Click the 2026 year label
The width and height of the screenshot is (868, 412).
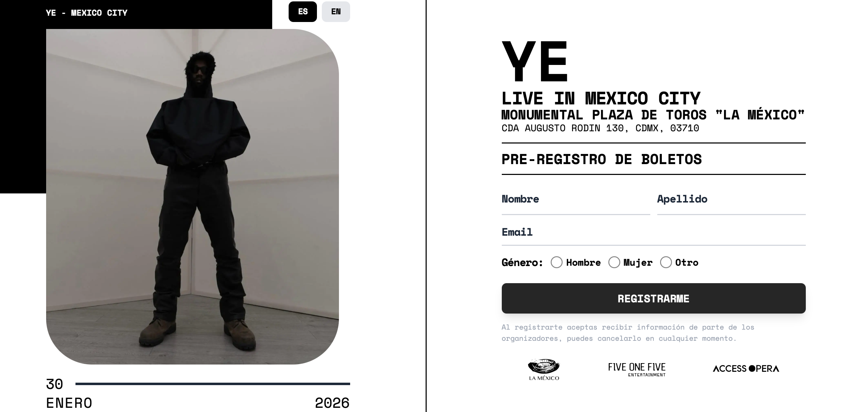click(332, 403)
